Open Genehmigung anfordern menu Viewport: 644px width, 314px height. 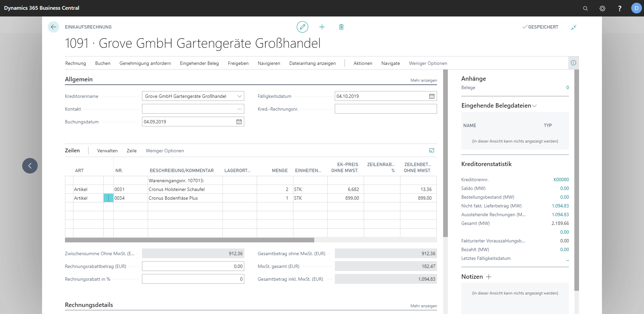click(x=145, y=63)
